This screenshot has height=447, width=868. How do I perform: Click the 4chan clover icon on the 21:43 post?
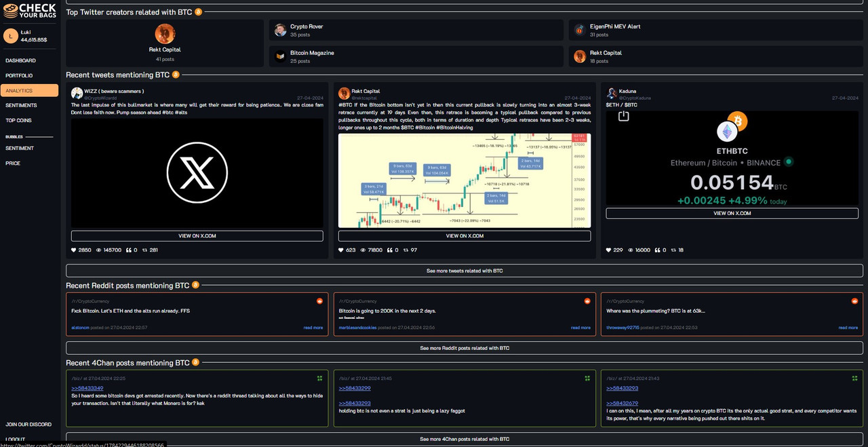click(x=855, y=378)
